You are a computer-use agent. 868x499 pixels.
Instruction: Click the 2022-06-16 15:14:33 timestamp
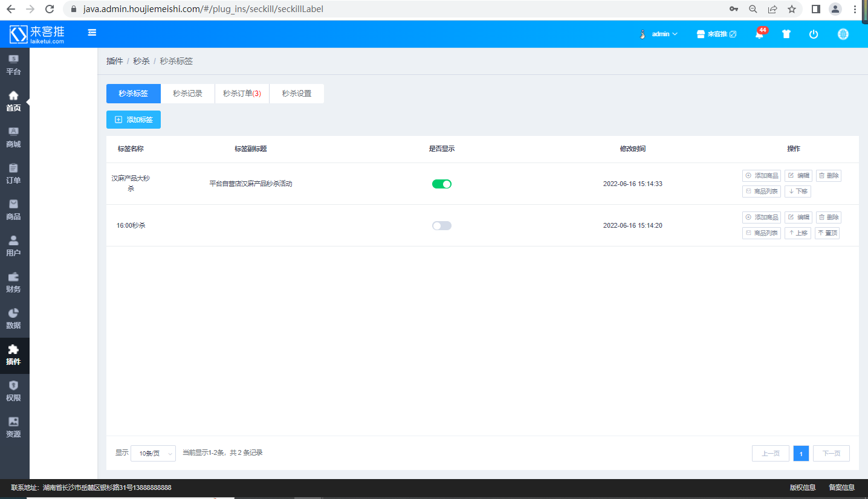(x=633, y=184)
